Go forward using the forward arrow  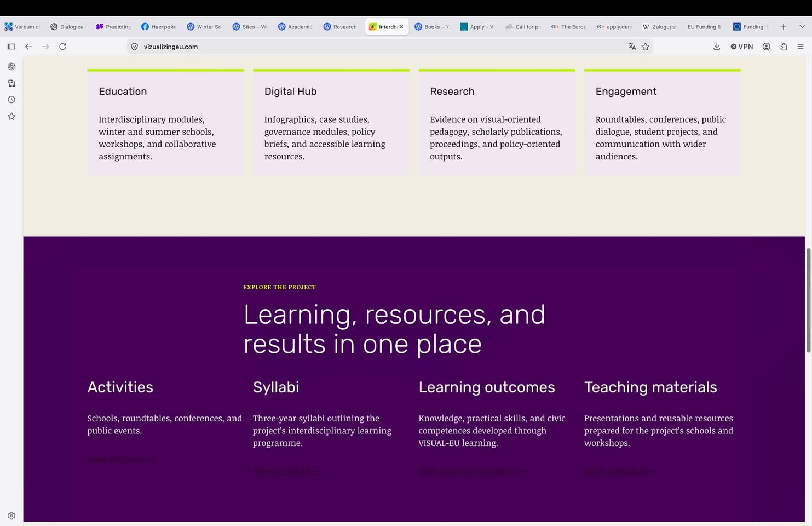[x=45, y=47]
